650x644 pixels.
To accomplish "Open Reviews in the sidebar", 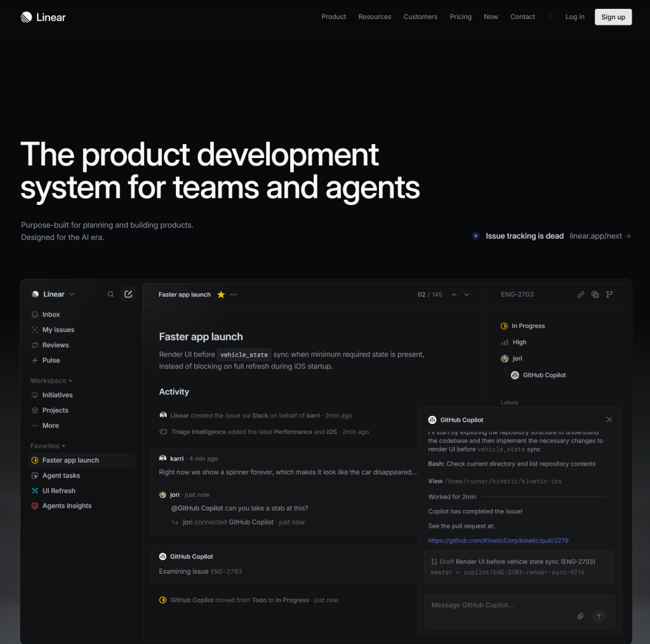I will [x=50, y=345].
